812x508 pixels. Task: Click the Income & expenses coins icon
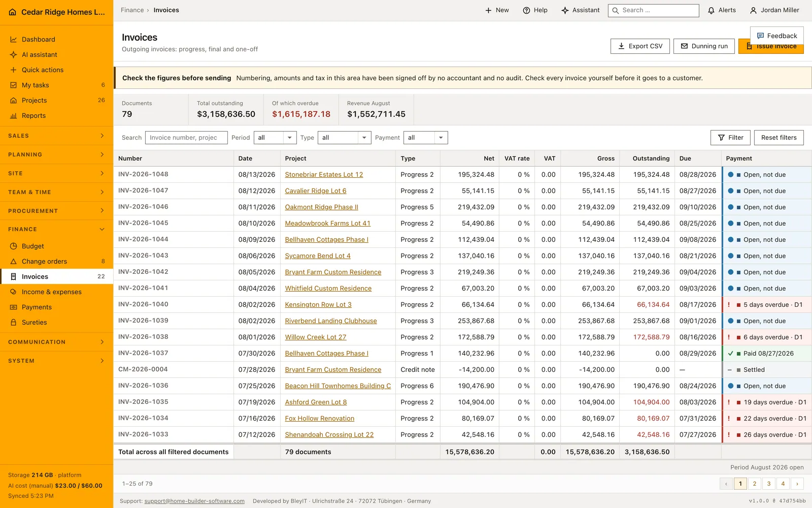pyautogui.click(x=14, y=292)
